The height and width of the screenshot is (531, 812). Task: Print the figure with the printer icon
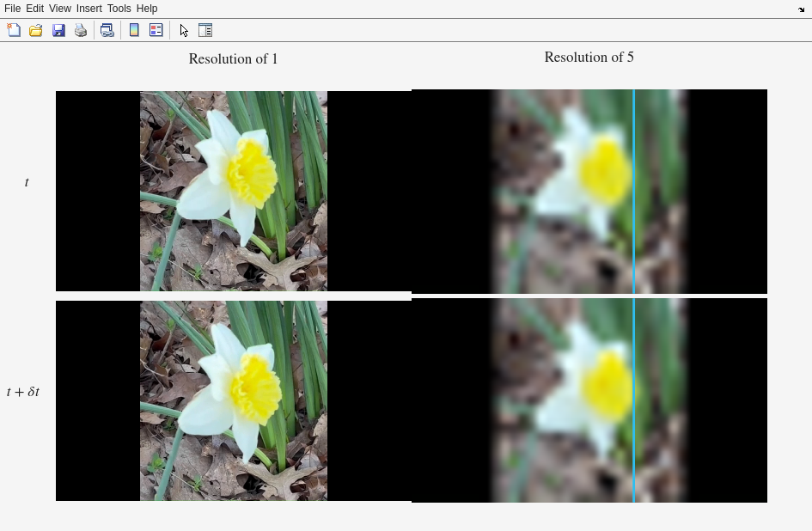point(81,30)
